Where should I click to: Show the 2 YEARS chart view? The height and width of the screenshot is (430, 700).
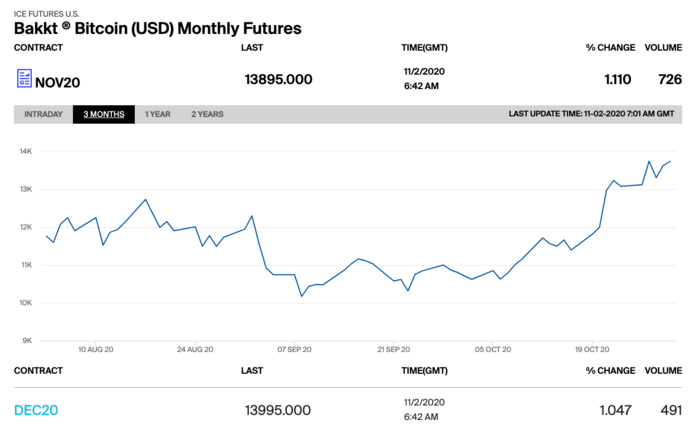click(207, 114)
